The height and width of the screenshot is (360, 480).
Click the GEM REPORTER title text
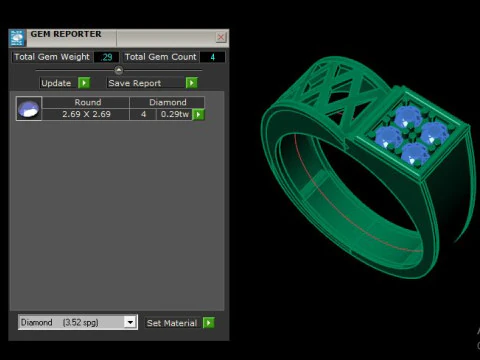coord(66,34)
